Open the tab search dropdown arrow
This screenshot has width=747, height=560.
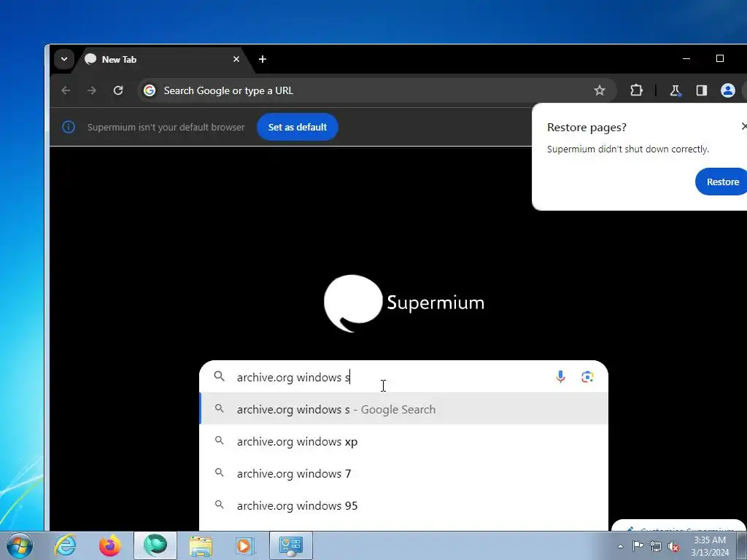(64, 59)
